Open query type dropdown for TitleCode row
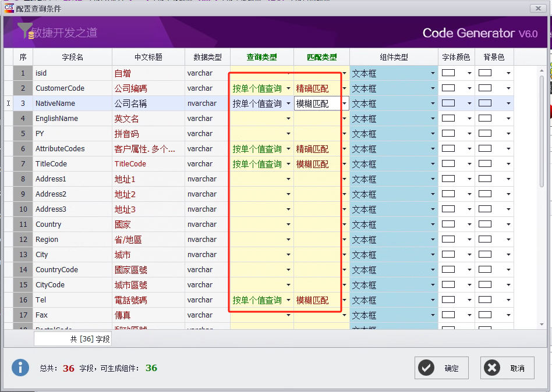 pos(288,164)
